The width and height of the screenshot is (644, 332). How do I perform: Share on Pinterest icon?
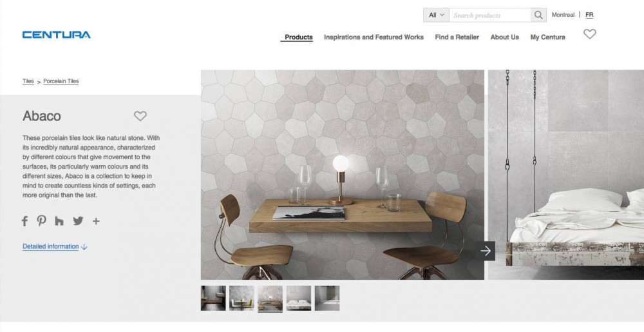tap(41, 220)
